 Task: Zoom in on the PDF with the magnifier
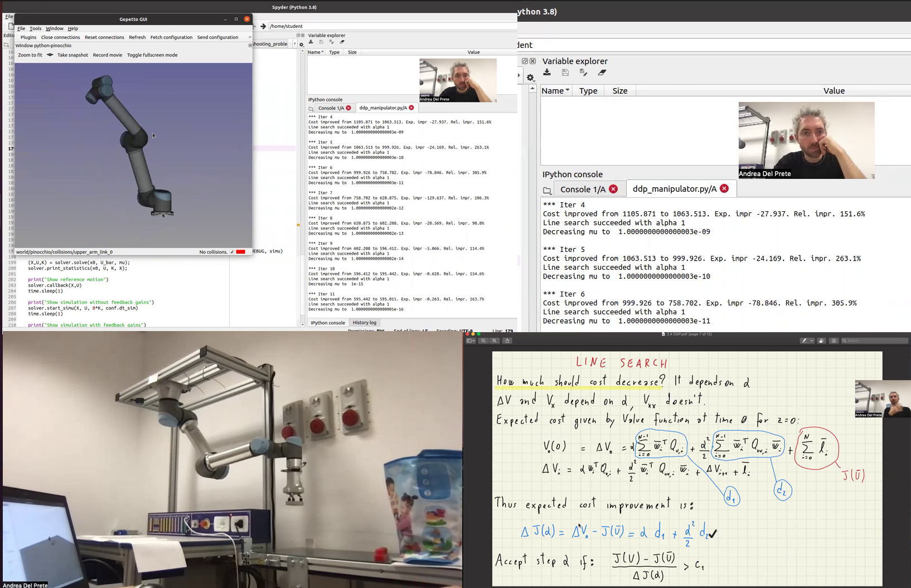(x=495, y=341)
